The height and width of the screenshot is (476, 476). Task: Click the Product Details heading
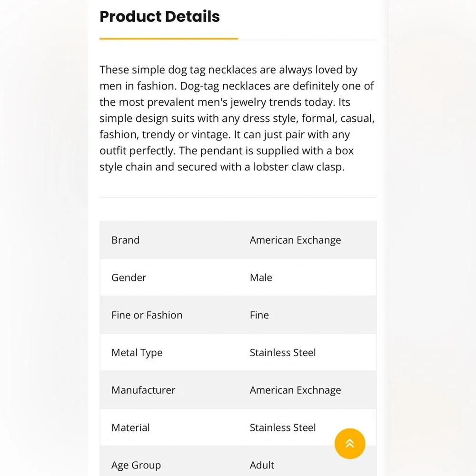159,16
